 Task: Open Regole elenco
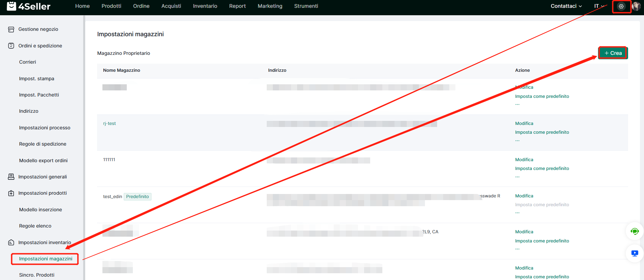[35, 226]
